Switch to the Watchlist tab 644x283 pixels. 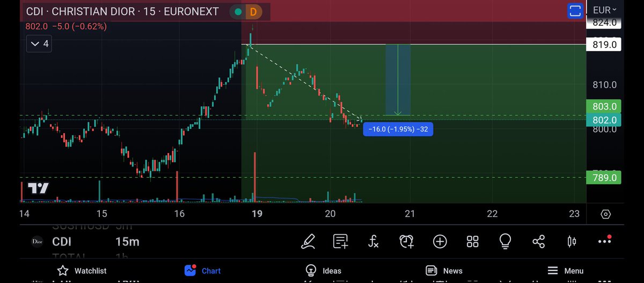point(82,271)
